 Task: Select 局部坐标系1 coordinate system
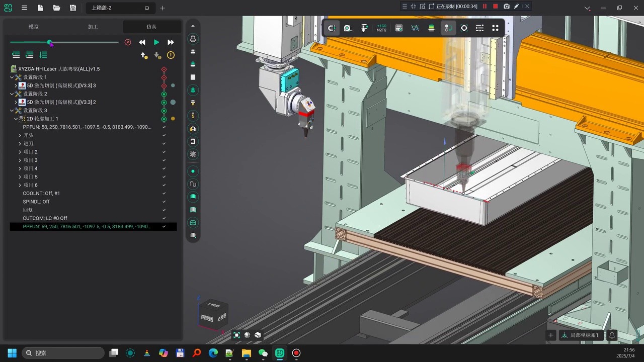coord(581,335)
